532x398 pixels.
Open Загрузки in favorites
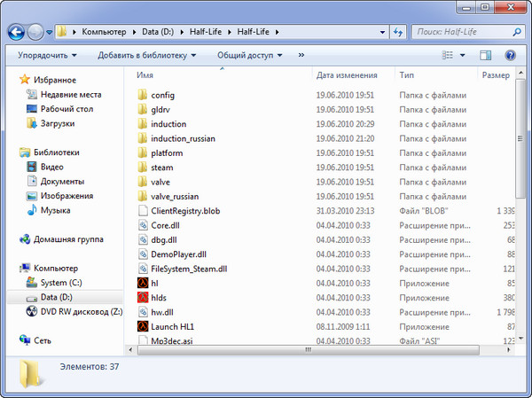pos(58,123)
